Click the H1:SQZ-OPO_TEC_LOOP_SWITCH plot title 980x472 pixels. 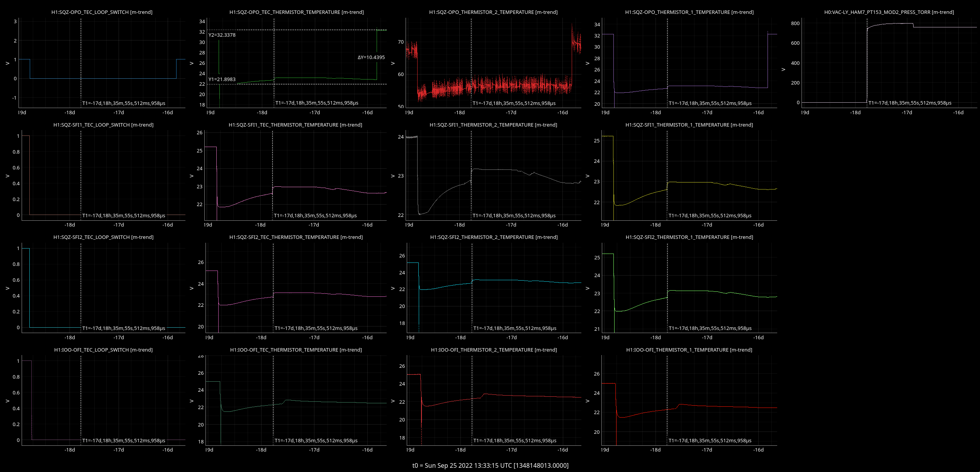(102, 12)
